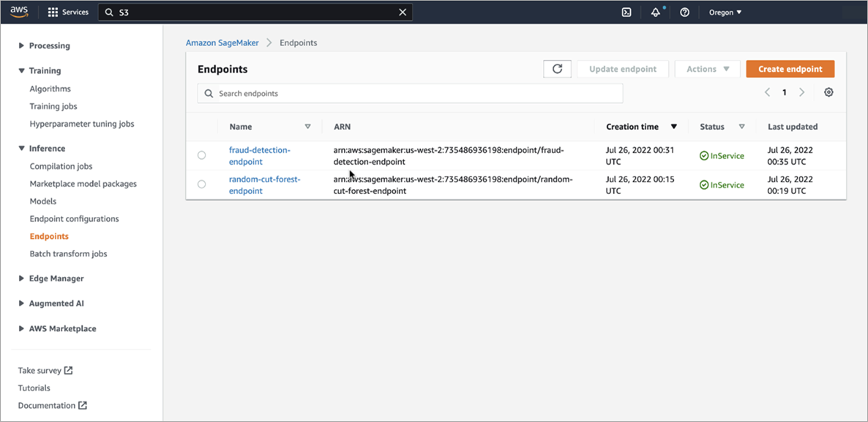Select the fraud-detection-endpoint radio button

pos(202,155)
